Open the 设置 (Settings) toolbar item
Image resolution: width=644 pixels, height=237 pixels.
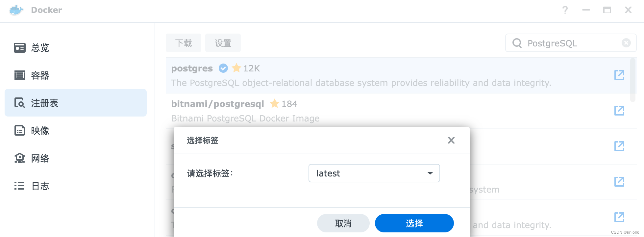point(223,42)
